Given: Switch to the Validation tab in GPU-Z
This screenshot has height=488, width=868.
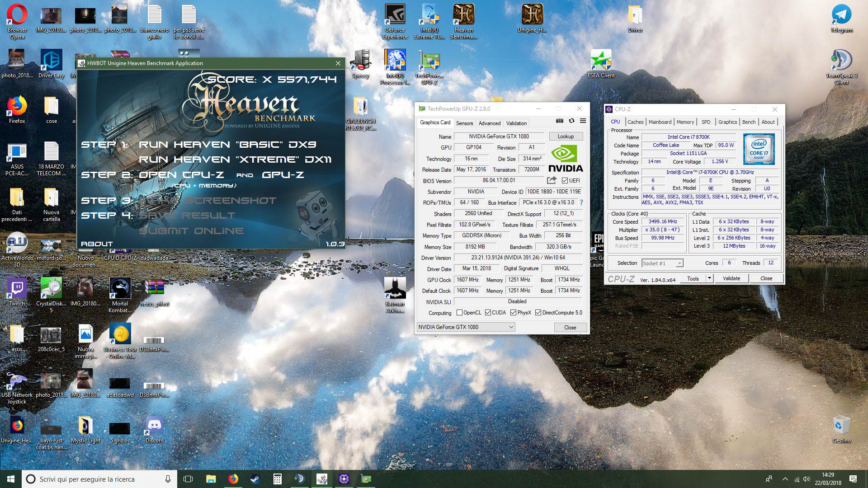Looking at the screenshot, I should pos(516,123).
